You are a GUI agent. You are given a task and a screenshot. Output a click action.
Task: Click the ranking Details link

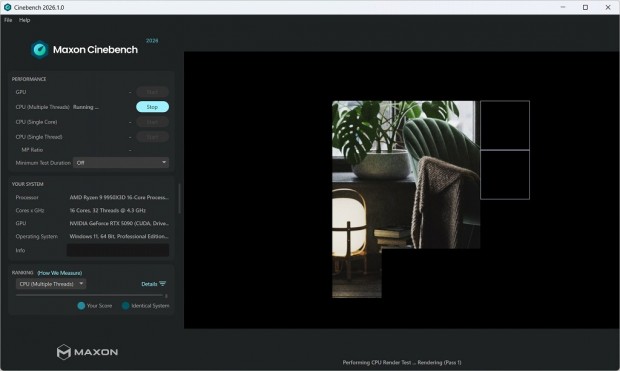[149, 284]
